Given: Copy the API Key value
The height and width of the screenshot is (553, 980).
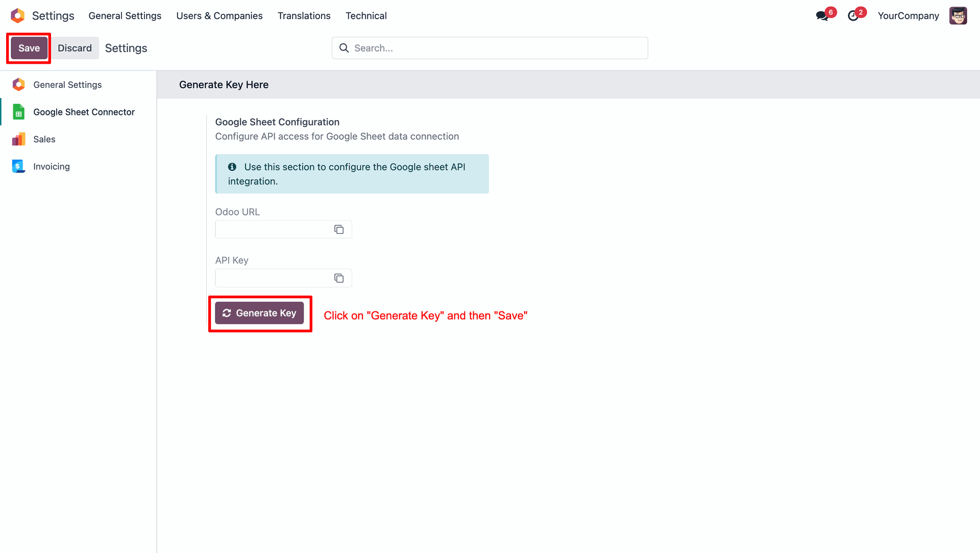Looking at the screenshot, I should 339,278.
